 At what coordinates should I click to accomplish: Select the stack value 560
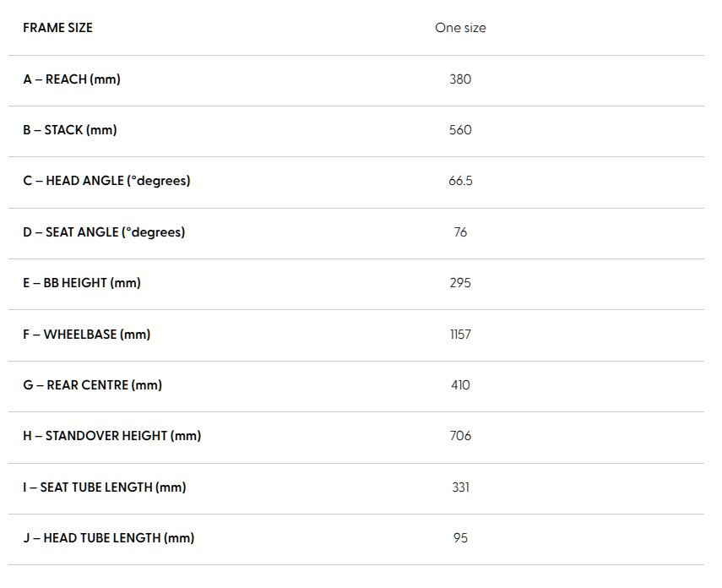(x=460, y=130)
